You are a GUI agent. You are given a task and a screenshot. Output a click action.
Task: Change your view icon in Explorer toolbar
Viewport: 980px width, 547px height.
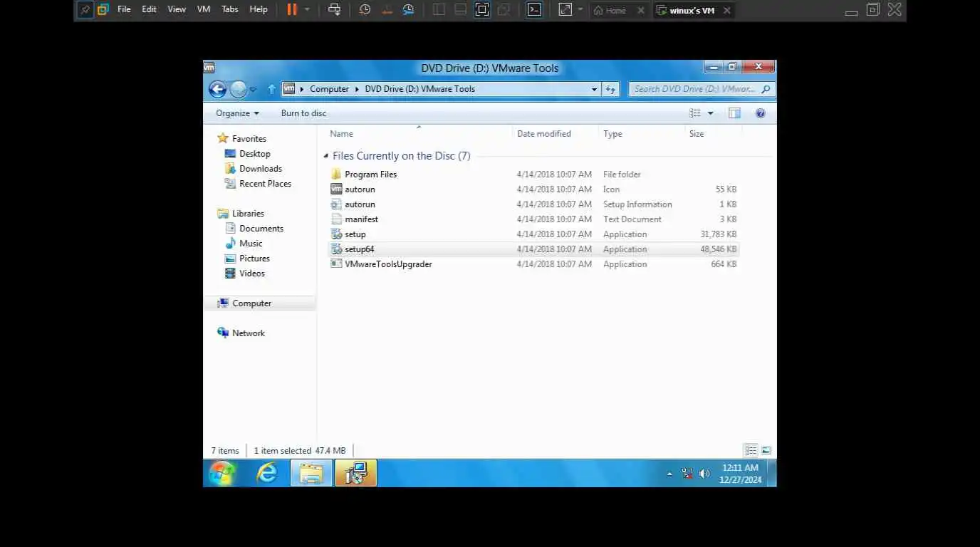point(695,113)
